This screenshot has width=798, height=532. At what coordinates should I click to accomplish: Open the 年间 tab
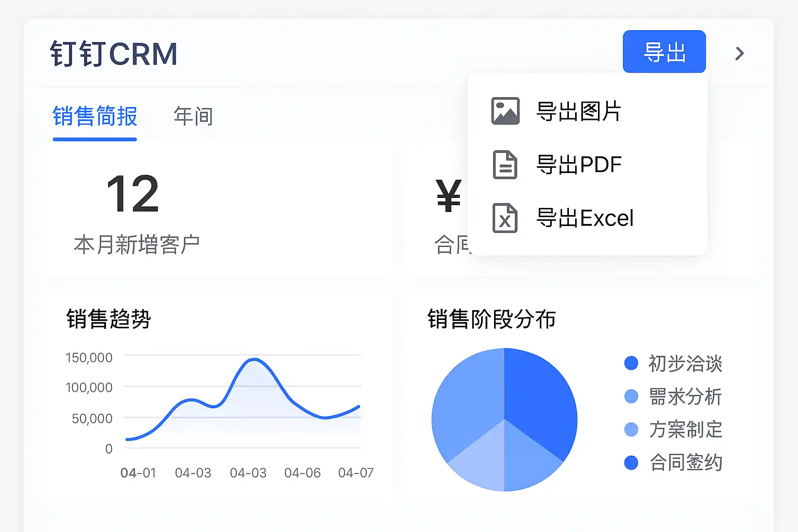coord(193,116)
